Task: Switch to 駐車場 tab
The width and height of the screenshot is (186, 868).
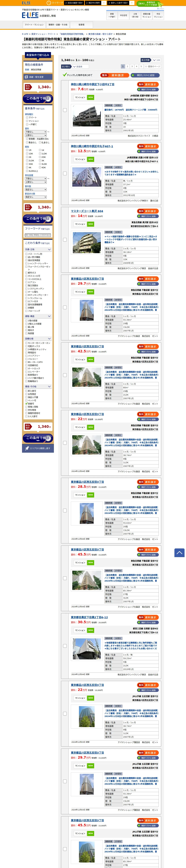Action: 81,25
